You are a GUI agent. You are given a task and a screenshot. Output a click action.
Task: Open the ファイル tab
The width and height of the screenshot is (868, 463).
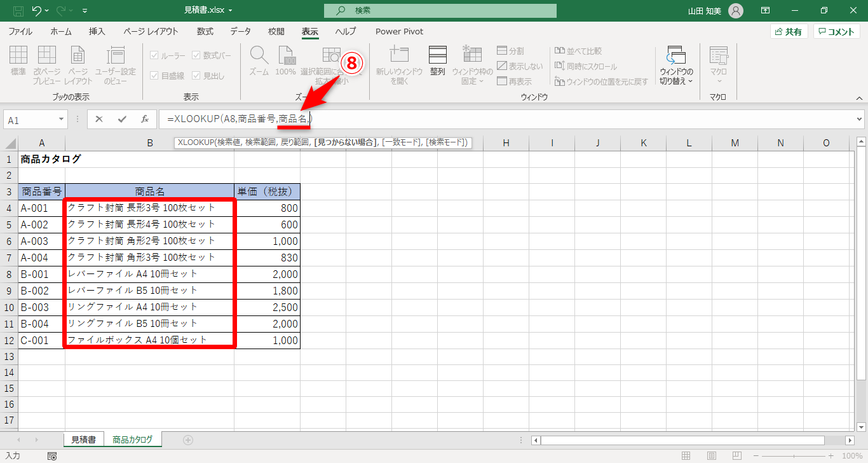click(x=20, y=31)
